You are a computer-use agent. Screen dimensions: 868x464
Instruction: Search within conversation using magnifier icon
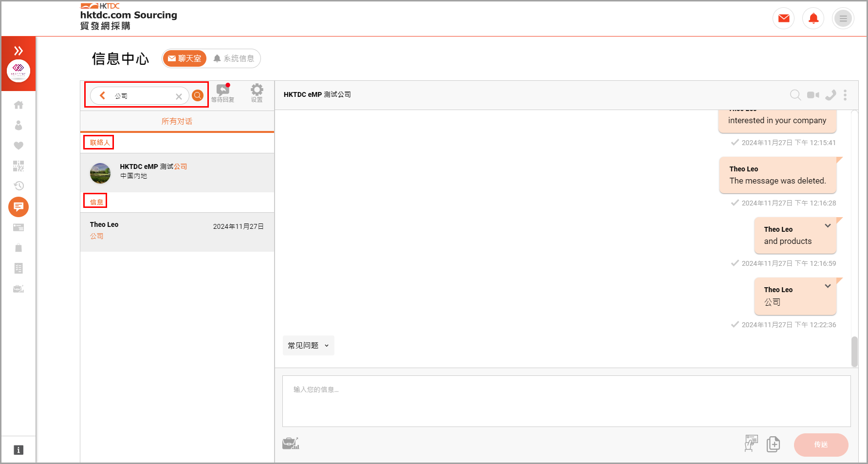tap(795, 94)
